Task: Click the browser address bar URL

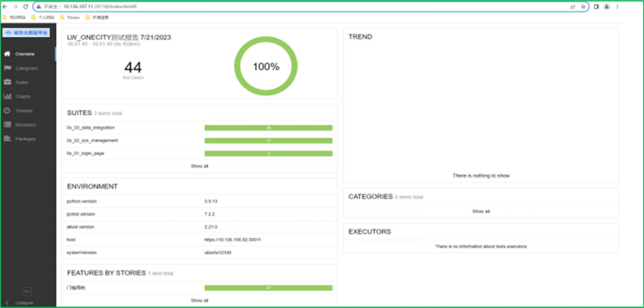Action: (x=104, y=6)
